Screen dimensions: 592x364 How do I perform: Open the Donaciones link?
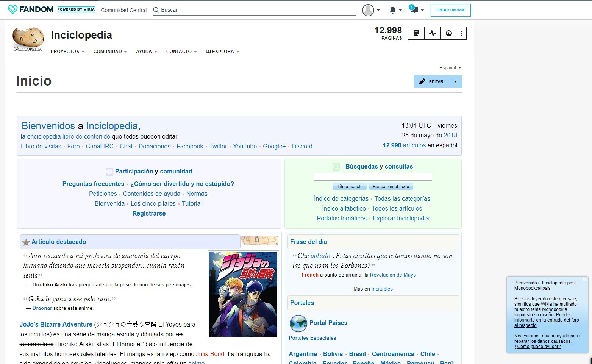155,146
